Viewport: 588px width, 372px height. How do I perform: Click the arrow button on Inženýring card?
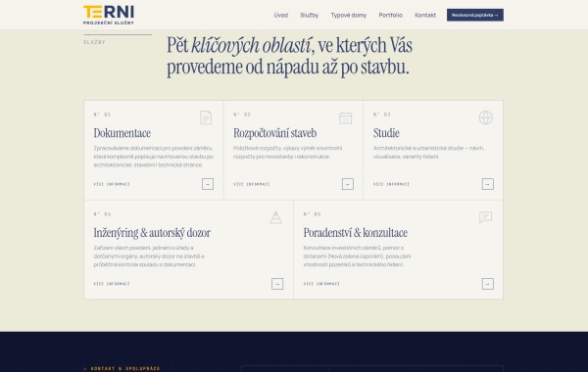click(277, 284)
